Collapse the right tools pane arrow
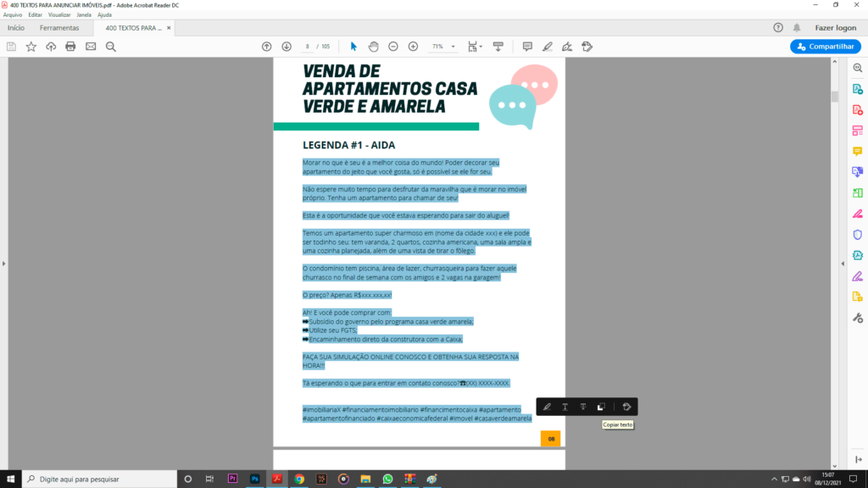Viewport: 868px width, 488px height. [x=843, y=264]
